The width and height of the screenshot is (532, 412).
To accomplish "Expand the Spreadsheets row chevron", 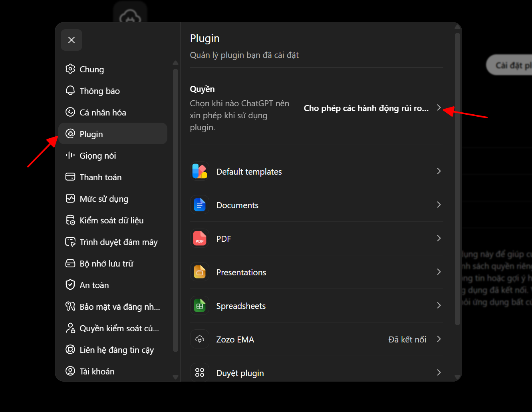I will pyautogui.click(x=439, y=305).
